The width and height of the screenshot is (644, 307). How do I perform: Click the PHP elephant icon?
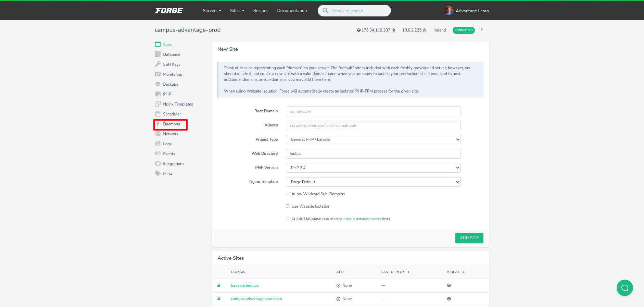(158, 94)
